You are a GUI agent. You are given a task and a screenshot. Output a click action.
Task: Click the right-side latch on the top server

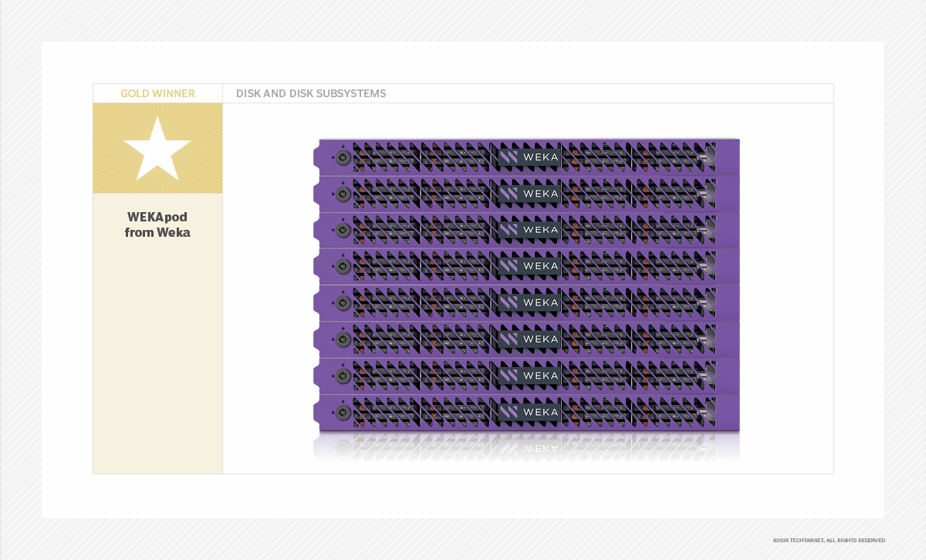click(x=709, y=157)
